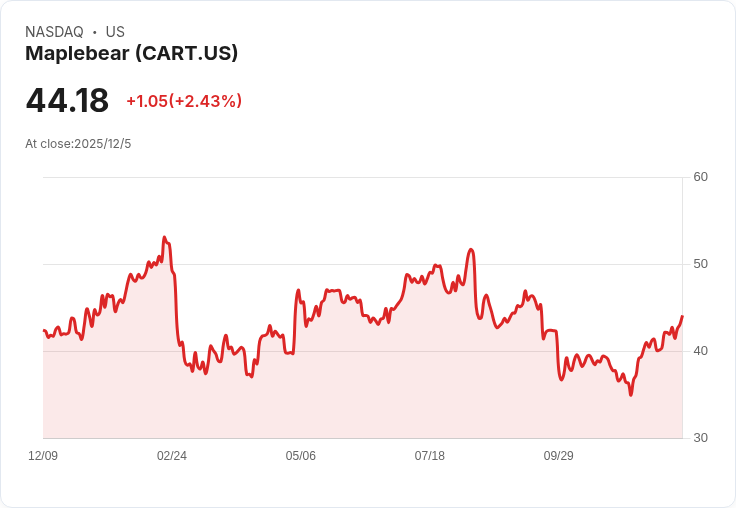
Task: Click the 30 y-axis label
Action: pyautogui.click(x=700, y=438)
